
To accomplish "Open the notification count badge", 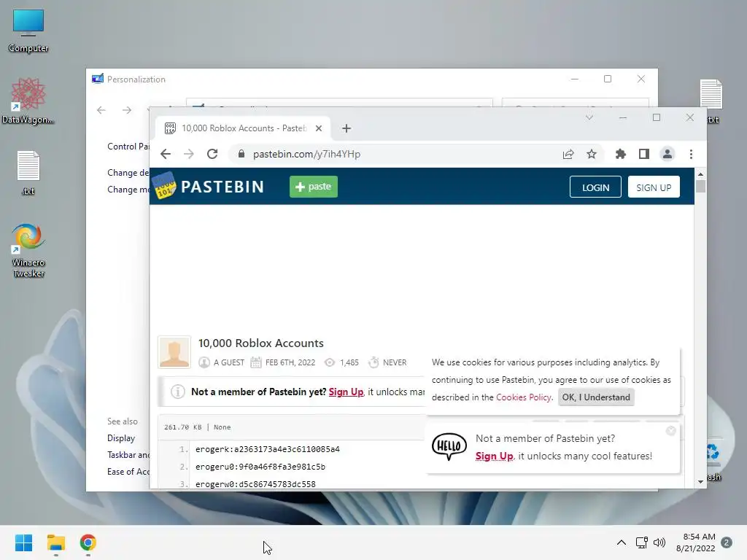I will tap(727, 542).
